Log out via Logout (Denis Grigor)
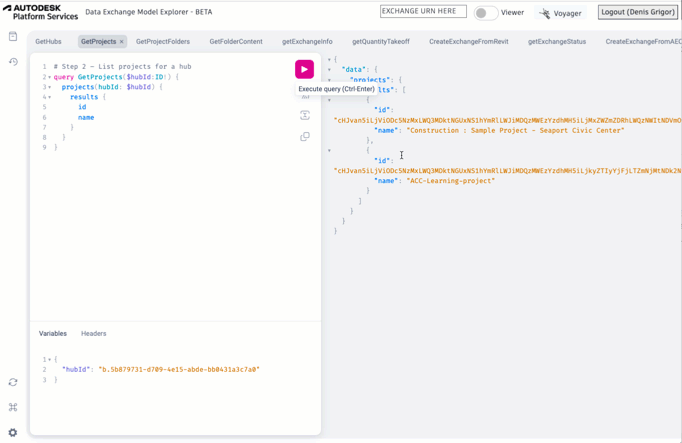The height and width of the screenshot is (443, 682). pyautogui.click(x=638, y=12)
